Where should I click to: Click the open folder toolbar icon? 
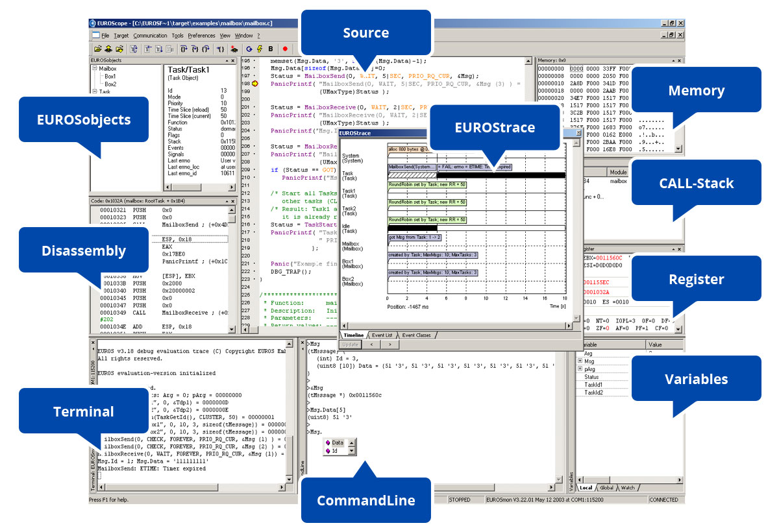(x=97, y=49)
